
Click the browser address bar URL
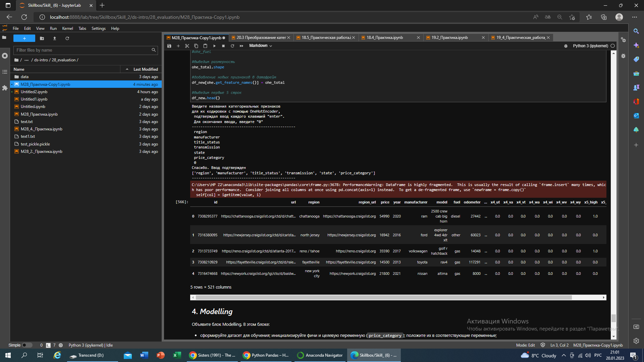click(145, 17)
